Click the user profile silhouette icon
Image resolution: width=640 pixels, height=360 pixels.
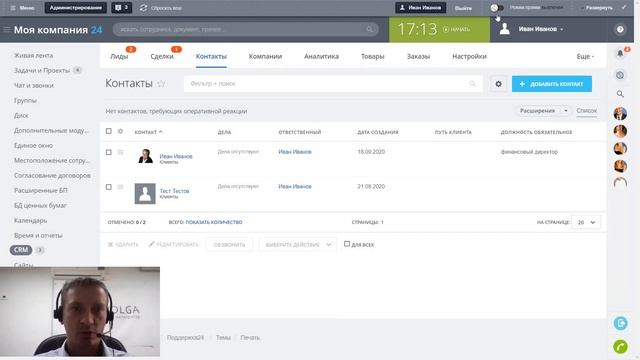click(x=504, y=29)
